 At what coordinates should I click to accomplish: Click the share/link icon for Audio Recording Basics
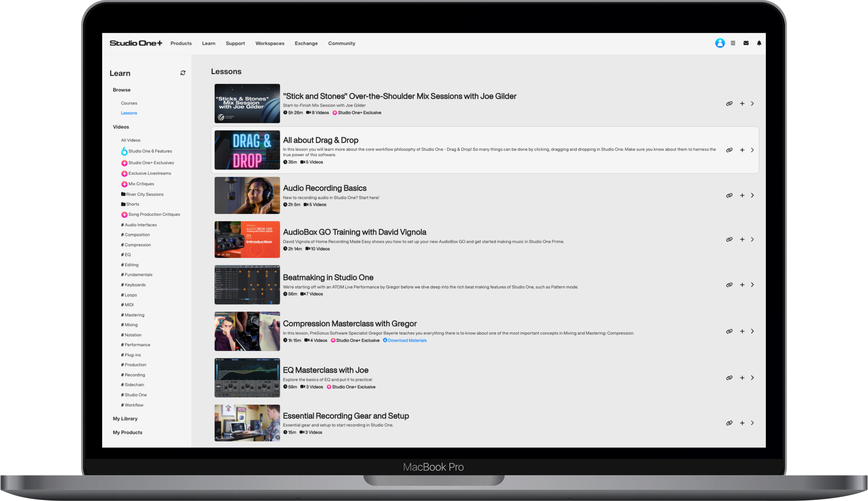pyautogui.click(x=730, y=195)
